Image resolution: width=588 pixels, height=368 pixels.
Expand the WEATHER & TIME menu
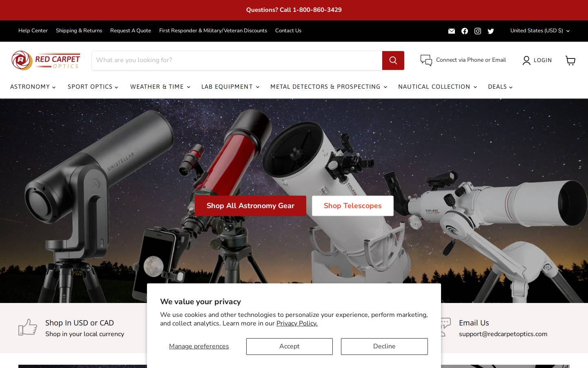coord(160,87)
